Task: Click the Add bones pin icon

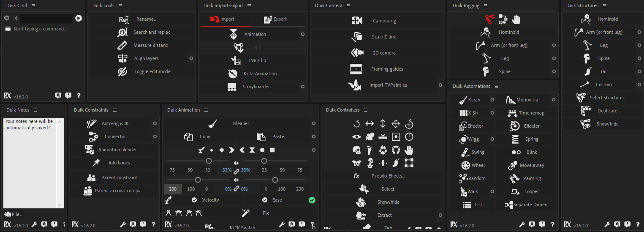Action: (96, 163)
